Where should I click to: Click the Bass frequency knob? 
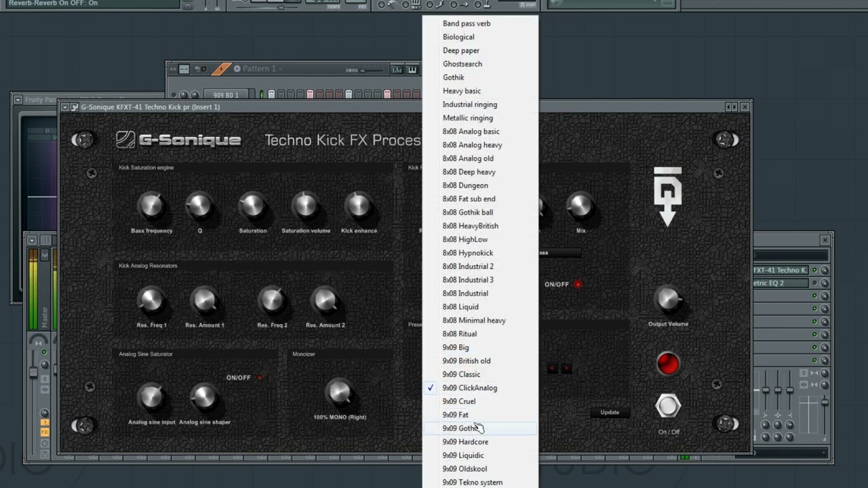pos(151,205)
